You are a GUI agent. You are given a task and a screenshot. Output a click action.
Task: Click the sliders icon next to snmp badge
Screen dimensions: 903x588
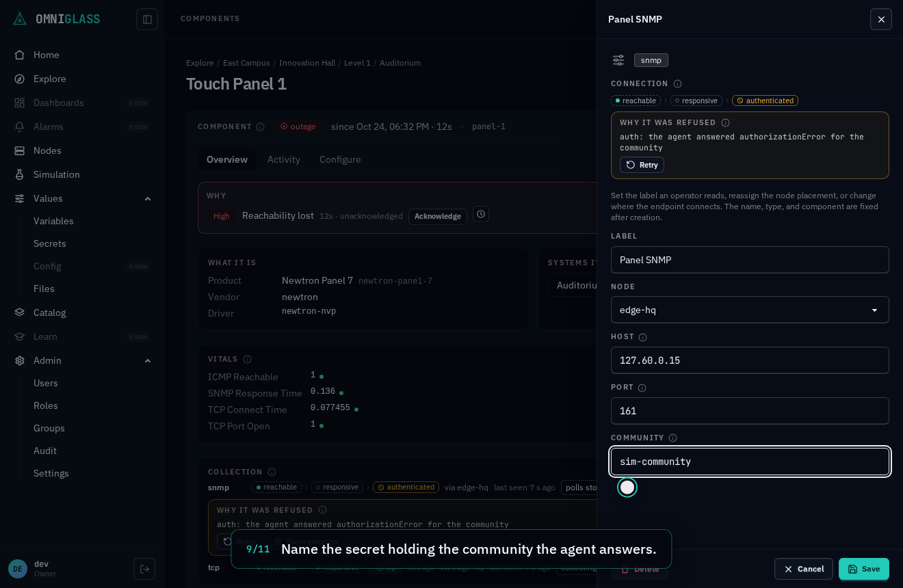click(618, 60)
